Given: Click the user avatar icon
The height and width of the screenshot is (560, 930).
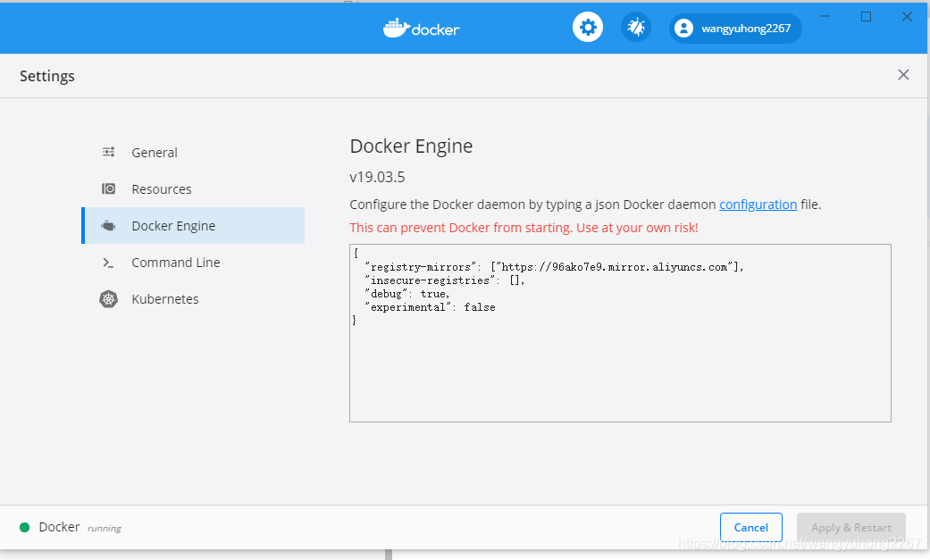Looking at the screenshot, I should (683, 28).
